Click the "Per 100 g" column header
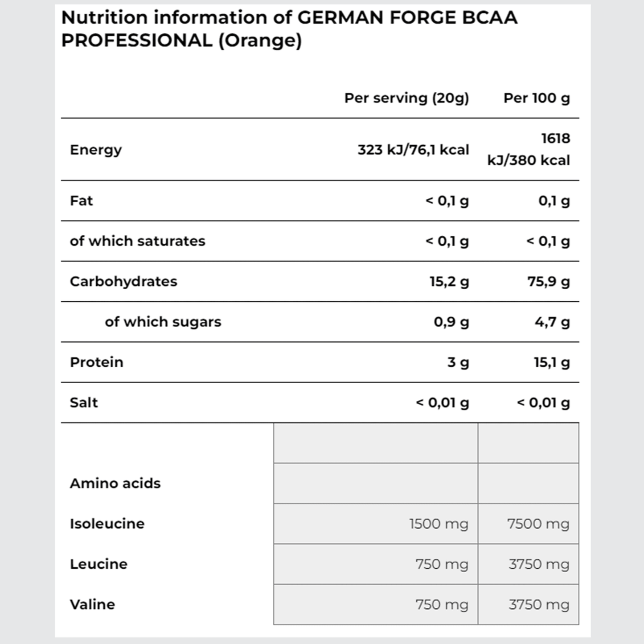The image size is (644, 644). 537,98
